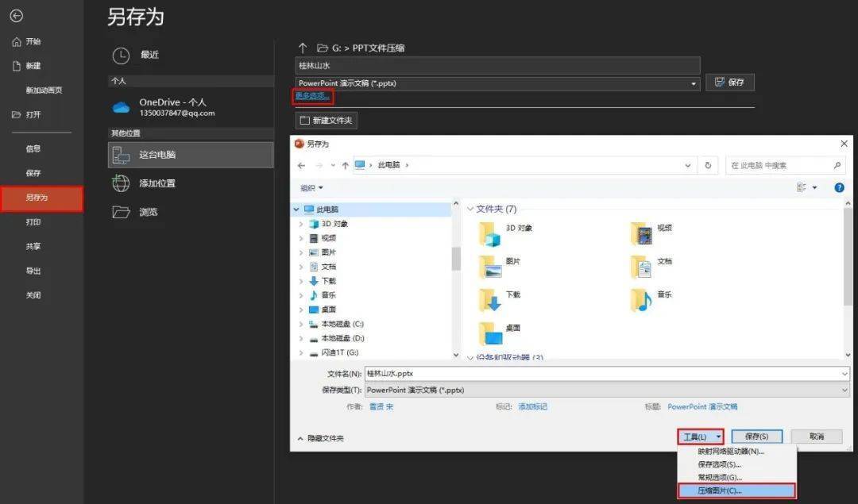Click the refresh icon in the dialog
Screen dimensions: 858x504
(708, 165)
